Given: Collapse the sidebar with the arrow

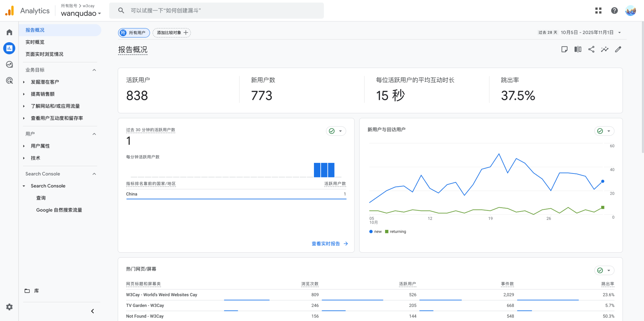Looking at the screenshot, I should pos(92,311).
